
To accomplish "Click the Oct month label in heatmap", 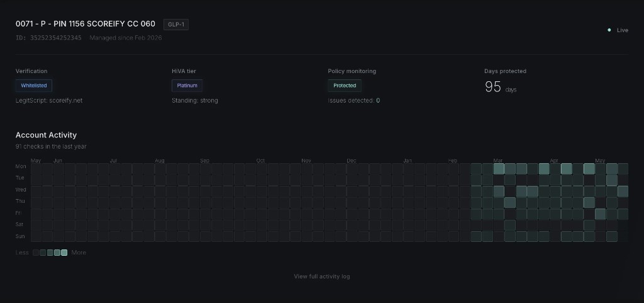I will 260,161.
